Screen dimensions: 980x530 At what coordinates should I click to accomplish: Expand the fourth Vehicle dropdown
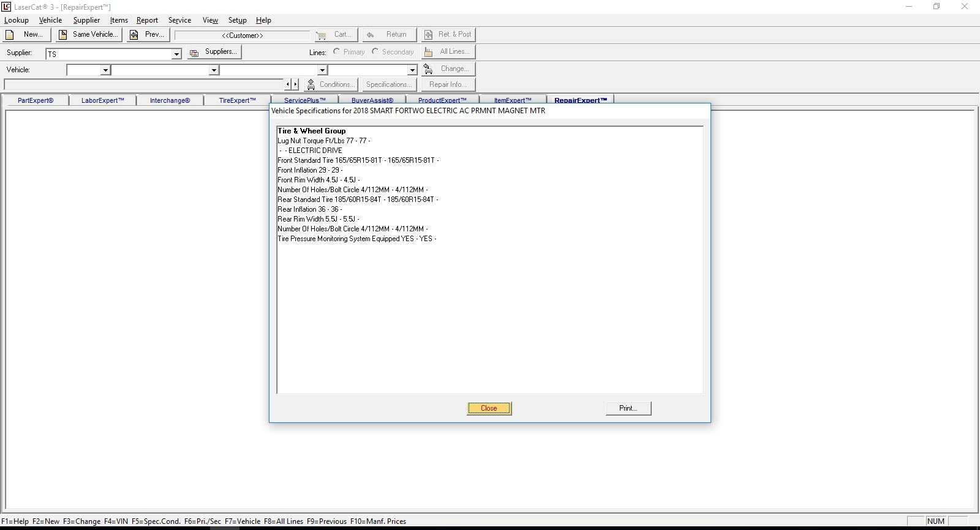(412, 70)
